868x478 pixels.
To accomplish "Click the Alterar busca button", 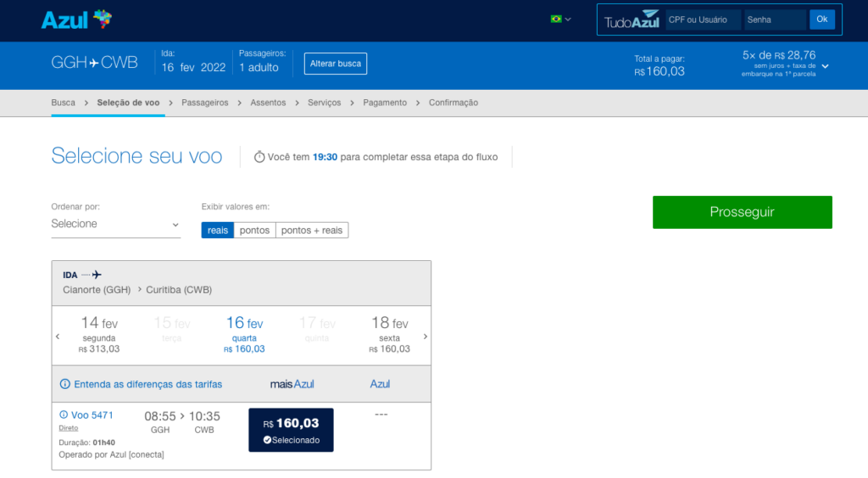I will (336, 64).
